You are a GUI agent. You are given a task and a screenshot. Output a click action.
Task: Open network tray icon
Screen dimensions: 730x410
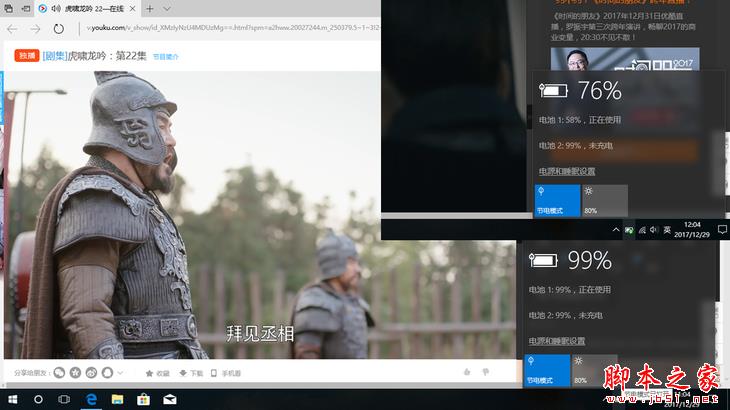point(642,230)
